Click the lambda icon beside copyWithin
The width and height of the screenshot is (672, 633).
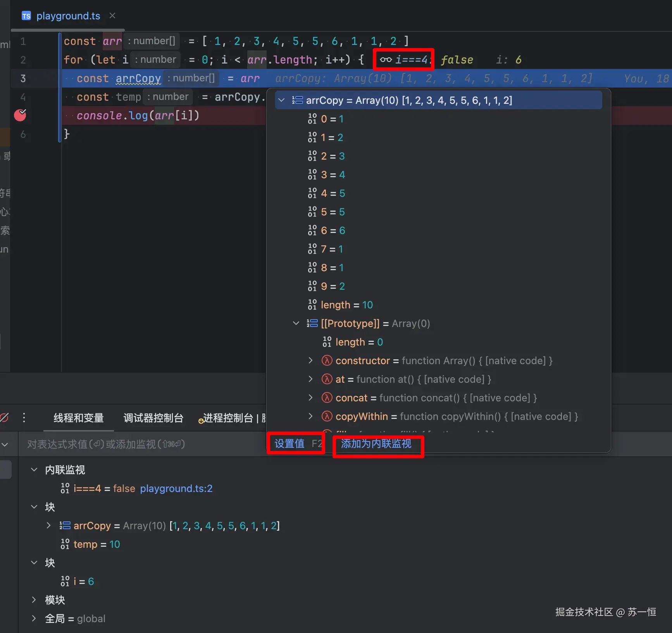coord(327,416)
